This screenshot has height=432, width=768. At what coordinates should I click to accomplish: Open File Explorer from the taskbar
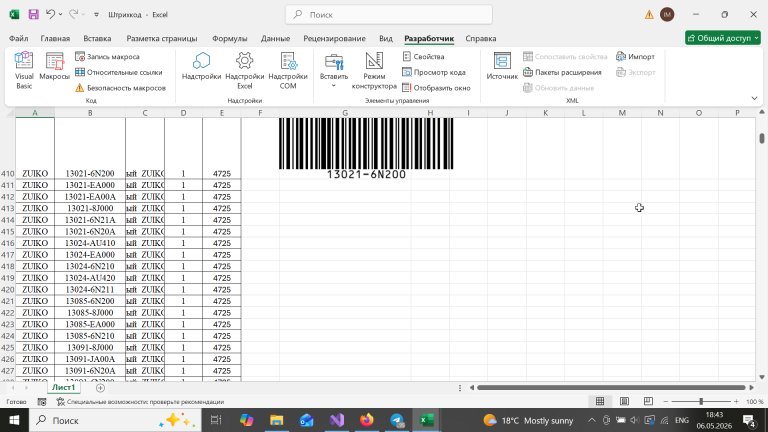(x=277, y=420)
